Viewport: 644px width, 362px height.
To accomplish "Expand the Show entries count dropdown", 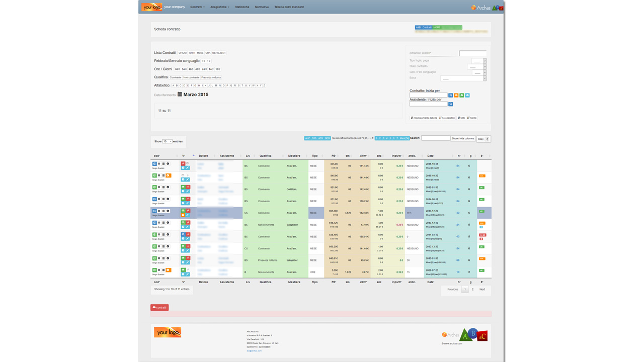I will tap(167, 141).
